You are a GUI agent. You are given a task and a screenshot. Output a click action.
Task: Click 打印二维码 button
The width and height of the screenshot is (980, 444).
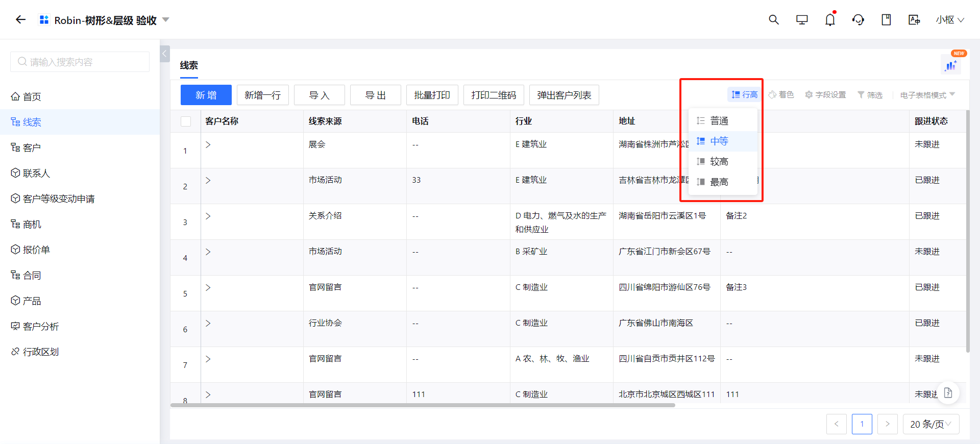494,95
